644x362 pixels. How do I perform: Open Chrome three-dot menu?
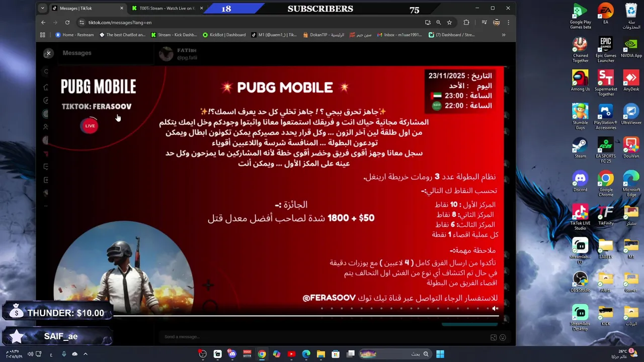[x=508, y=22]
